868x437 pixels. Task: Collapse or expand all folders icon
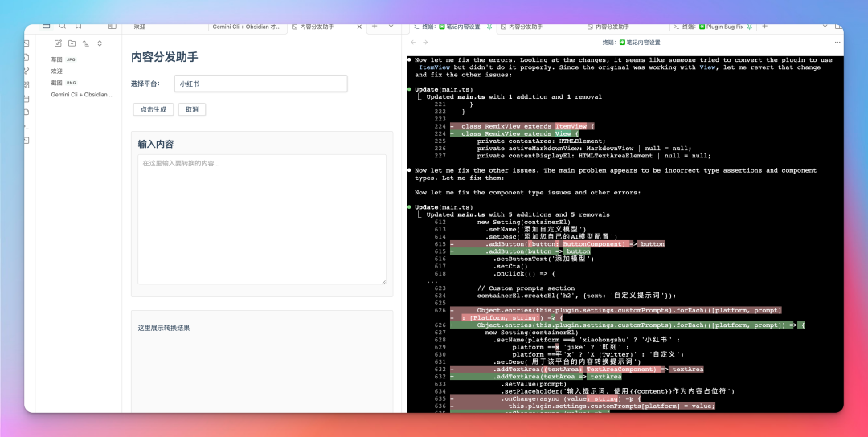coord(100,43)
